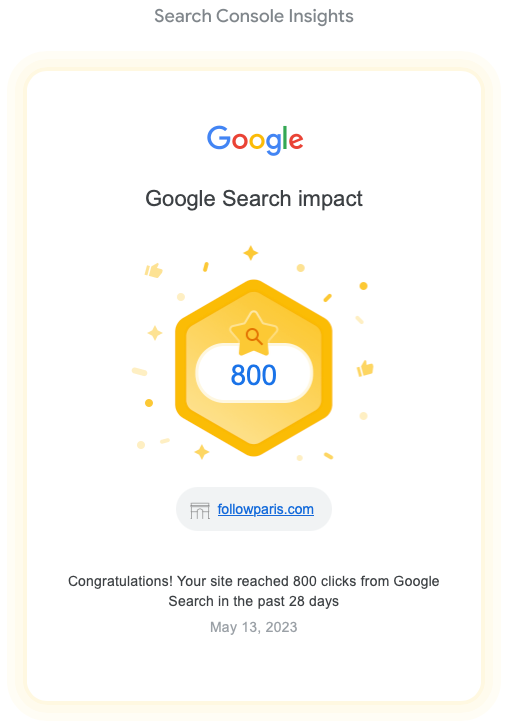
Task: Click the magnifier star icon on badge
Action: click(254, 334)
